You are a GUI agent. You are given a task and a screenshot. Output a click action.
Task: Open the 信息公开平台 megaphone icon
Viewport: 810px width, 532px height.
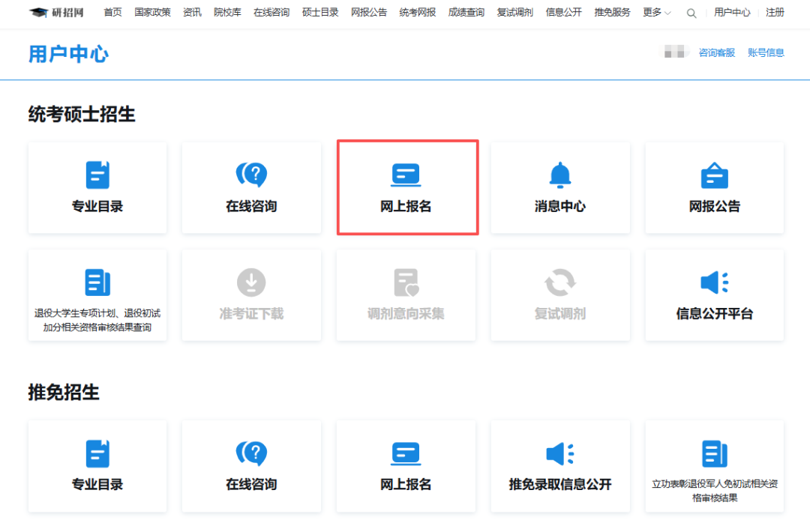point(715,282)
